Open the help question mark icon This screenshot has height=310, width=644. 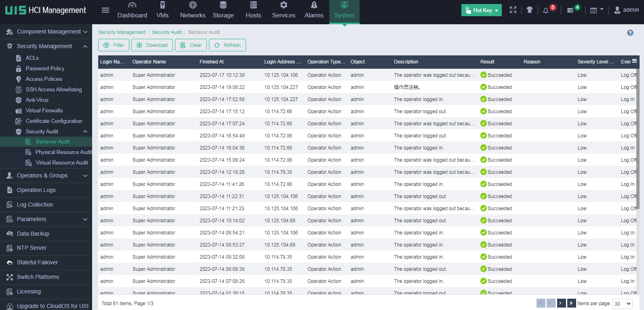(x=630, y=33)
